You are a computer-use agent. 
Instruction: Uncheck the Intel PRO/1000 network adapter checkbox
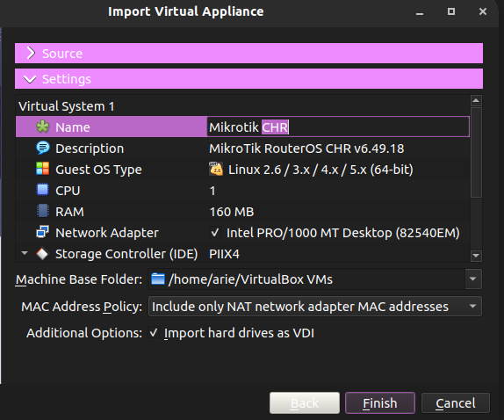click(x=215, y=232)
